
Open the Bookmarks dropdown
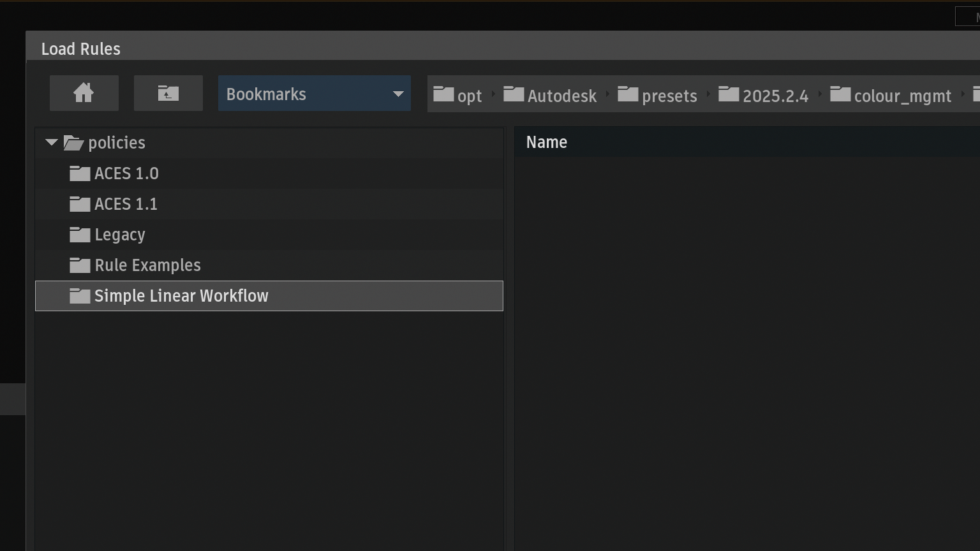click(x=314, y=94)
